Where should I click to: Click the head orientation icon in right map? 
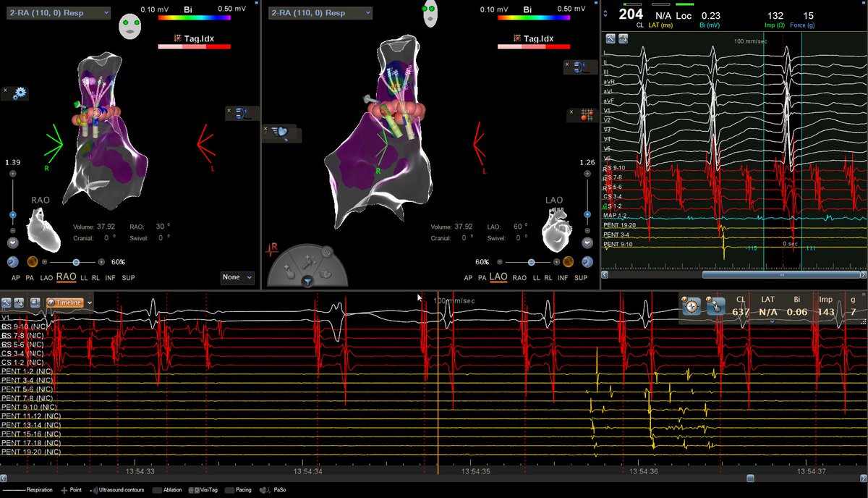pyautogui.click(x=432, y=14)
